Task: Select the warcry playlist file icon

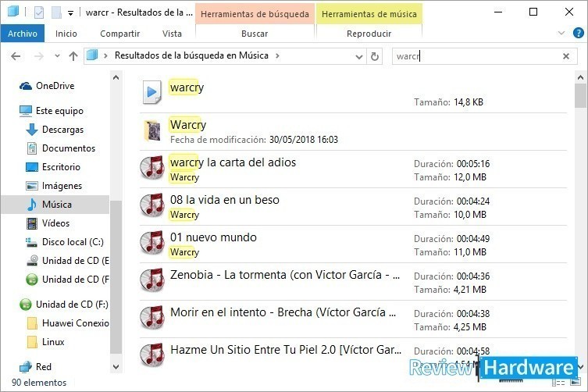Action: click(x=151, y=92)
